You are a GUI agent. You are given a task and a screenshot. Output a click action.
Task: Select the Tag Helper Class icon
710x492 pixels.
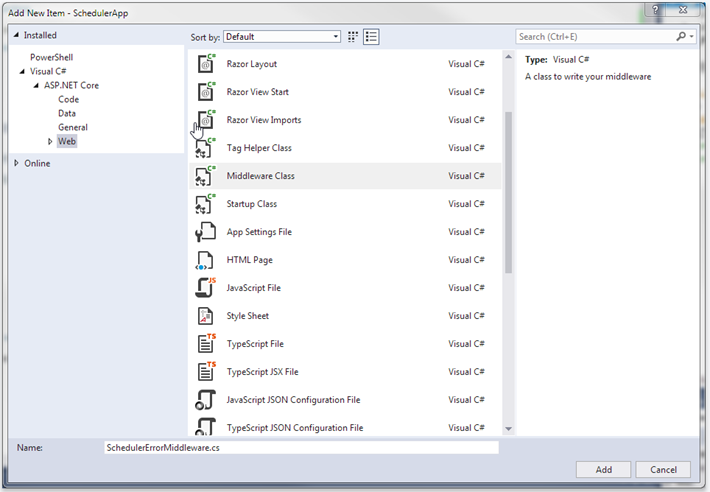pos(206,148)
